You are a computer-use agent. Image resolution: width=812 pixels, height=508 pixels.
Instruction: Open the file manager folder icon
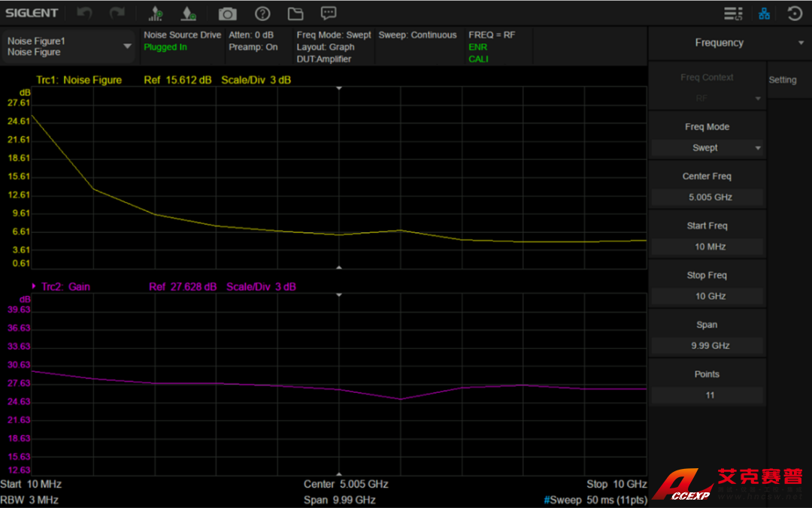click(x=295, y=14)
